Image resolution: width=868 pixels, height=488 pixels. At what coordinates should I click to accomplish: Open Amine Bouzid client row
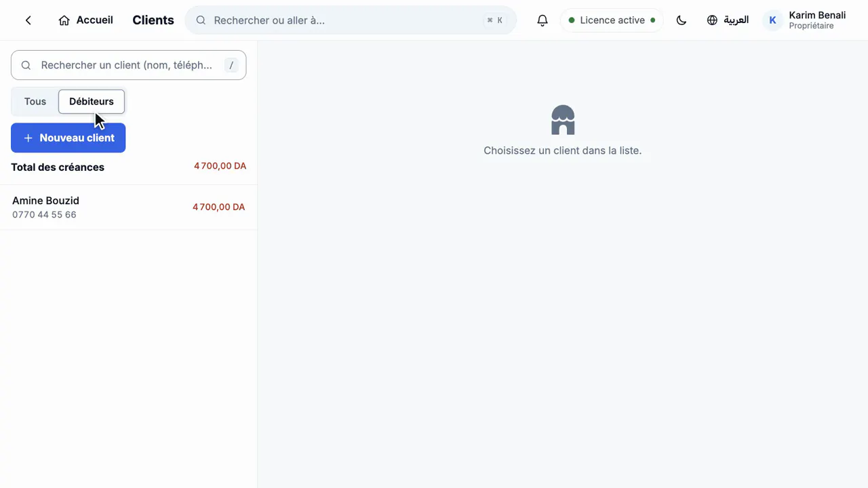128,207
